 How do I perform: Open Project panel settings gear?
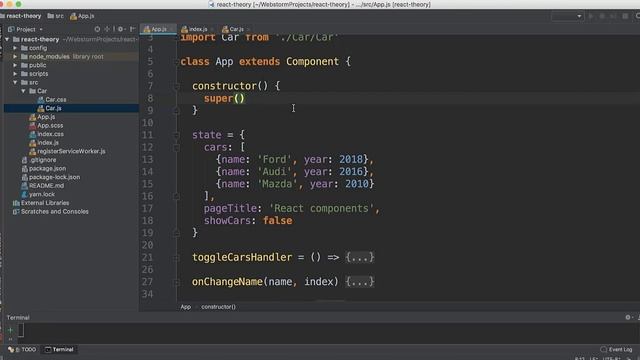pyautogui.click(x=120, y=29)
